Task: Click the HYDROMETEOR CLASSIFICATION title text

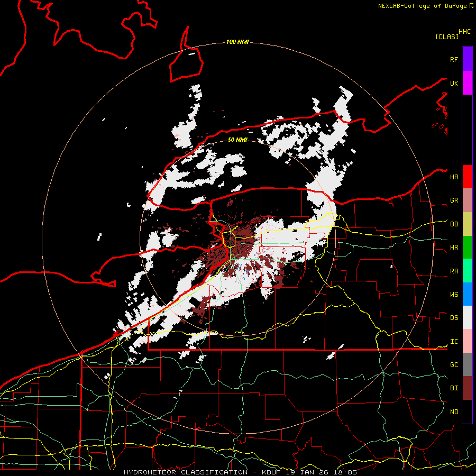Action: [x=186, y=472]
